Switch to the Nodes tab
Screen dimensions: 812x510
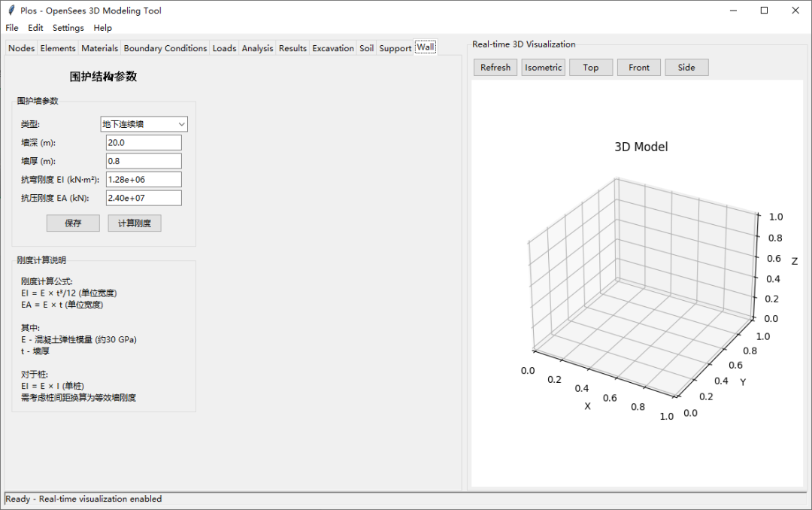click(x=21, y=48)
